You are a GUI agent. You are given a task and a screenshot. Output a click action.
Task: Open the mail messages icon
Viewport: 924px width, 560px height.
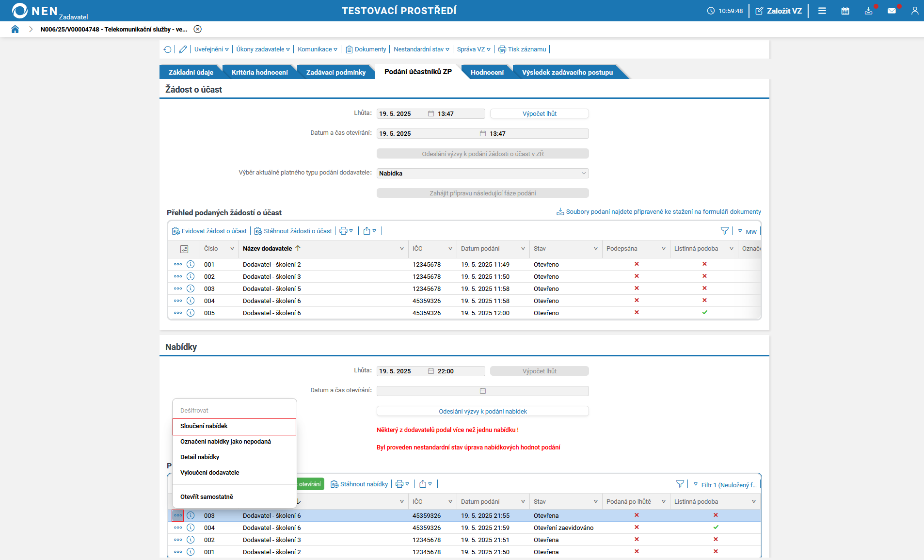click(892, 11)
